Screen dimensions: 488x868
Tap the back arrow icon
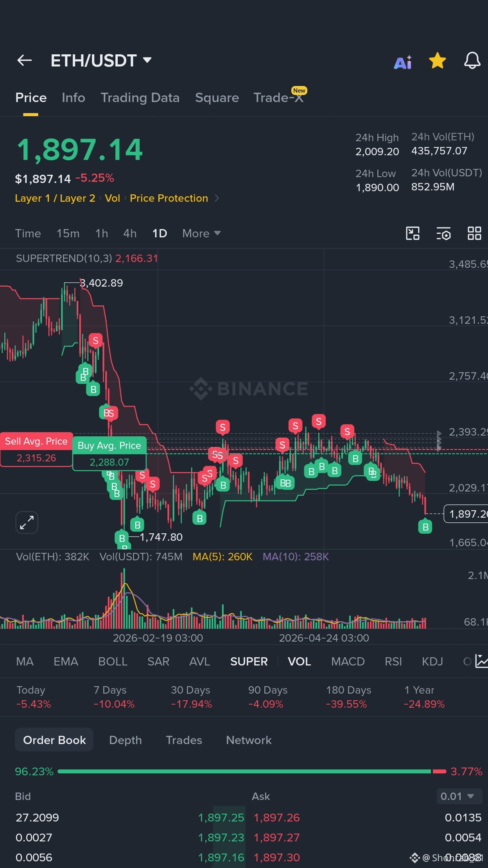24,60
